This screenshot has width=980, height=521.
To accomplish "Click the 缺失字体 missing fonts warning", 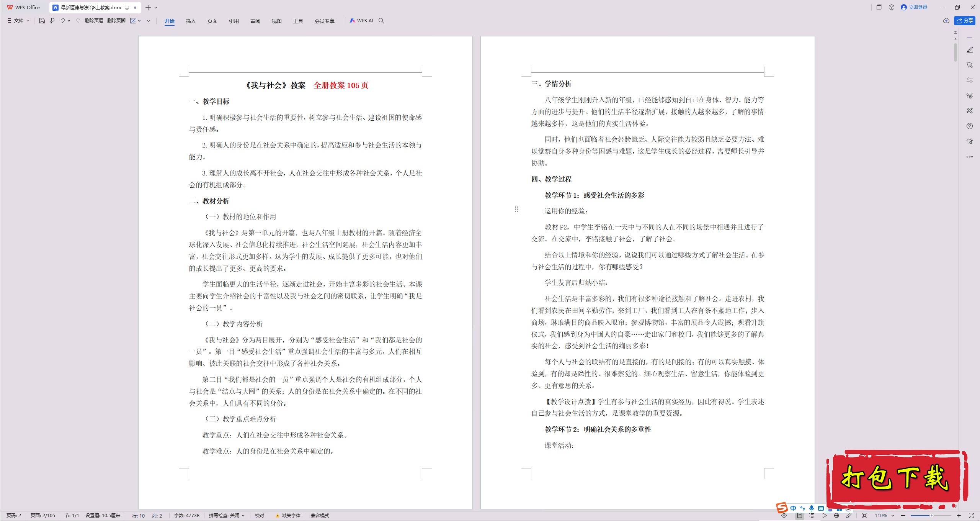I will pos(288,516).
